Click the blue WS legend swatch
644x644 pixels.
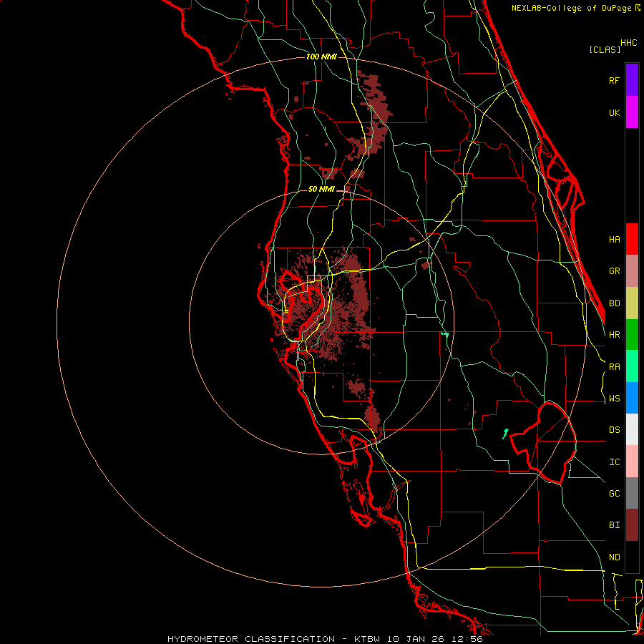[632, 398]
